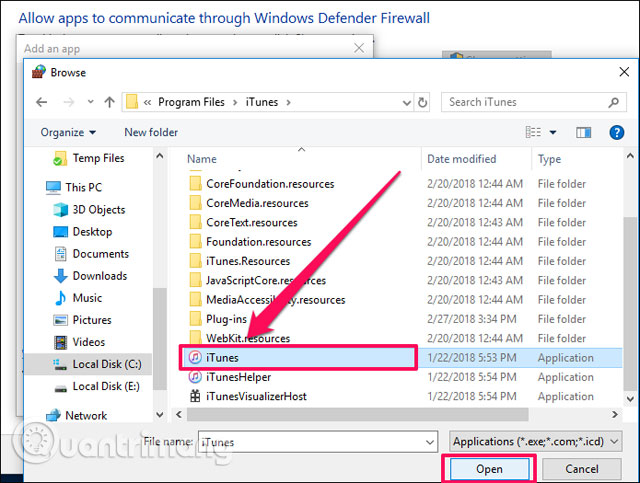Open the Help button

click(x=616, y=132)
